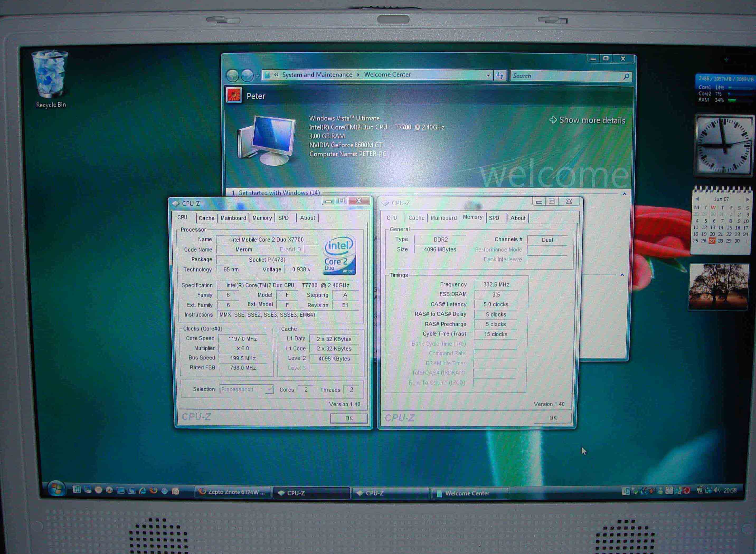Switch to Cache tab in right CPU-Z window
Viewport: 756px width, 554px height.
coord(417,218)
